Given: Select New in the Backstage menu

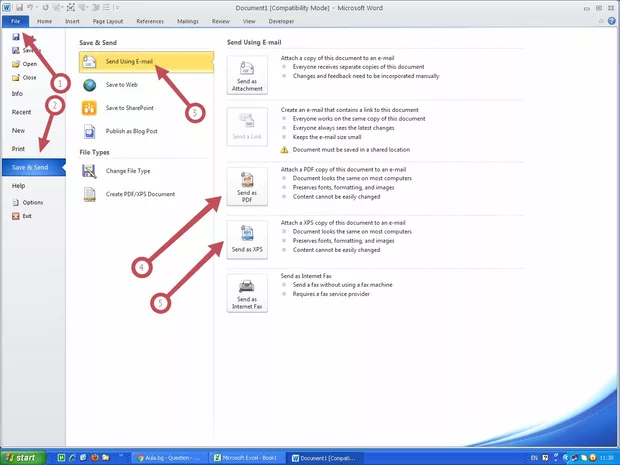Looking at the screenshot, I should point(18,130).
